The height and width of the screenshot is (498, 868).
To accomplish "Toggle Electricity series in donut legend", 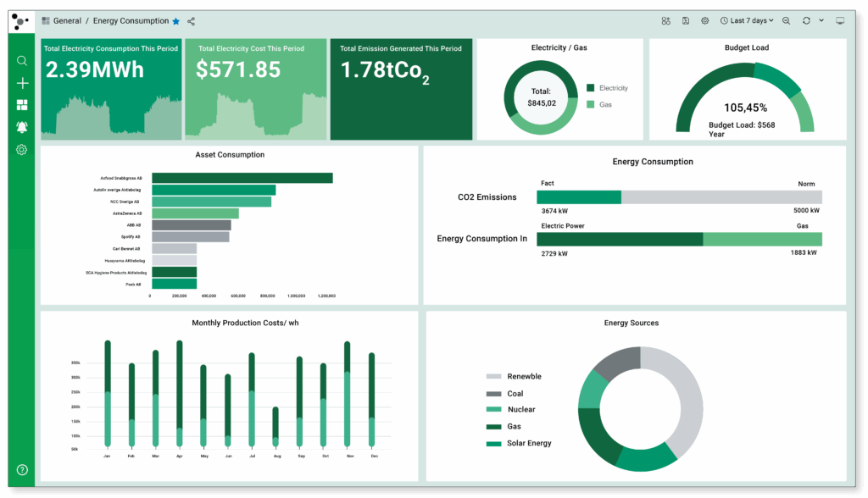I will click(612, 88).
